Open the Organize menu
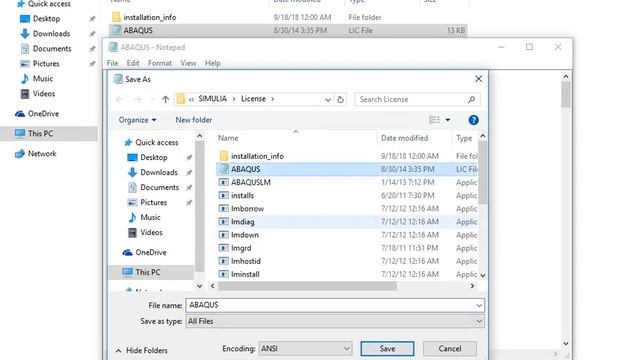 click(x=137, y=120)
